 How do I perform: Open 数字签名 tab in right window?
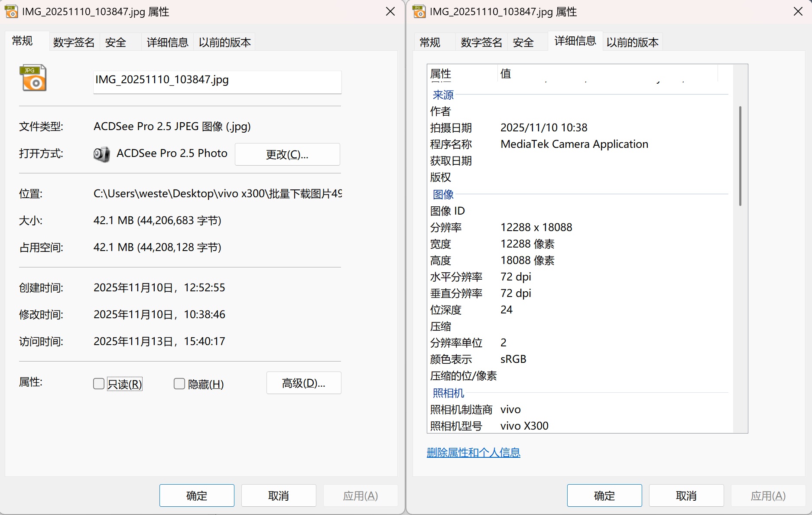(482, 42)
